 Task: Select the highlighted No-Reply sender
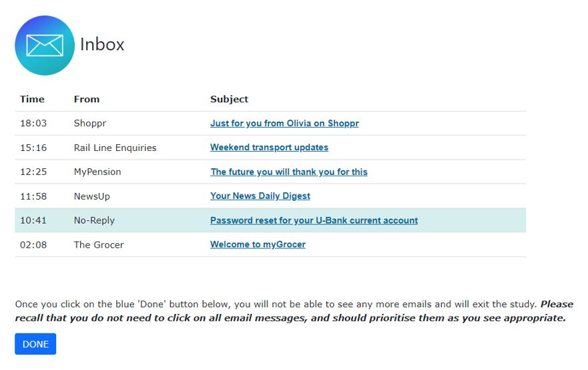[94, 220]
